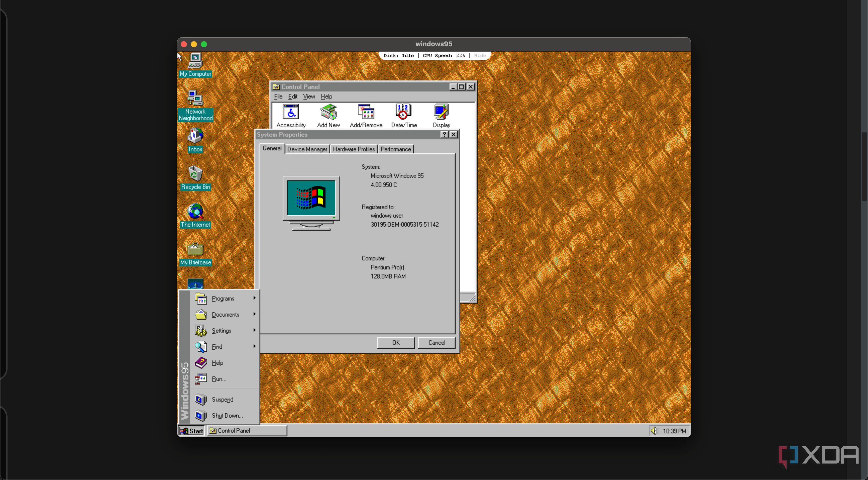Cancel the System Properties dialog

click(x=436, y=343)
